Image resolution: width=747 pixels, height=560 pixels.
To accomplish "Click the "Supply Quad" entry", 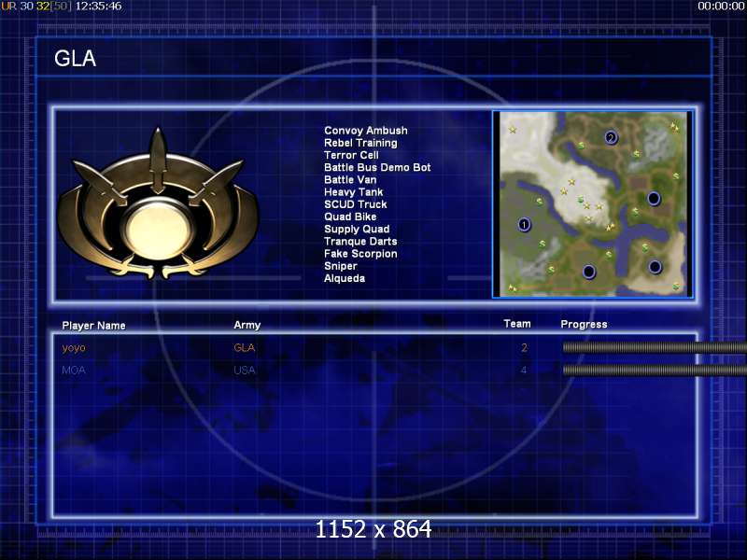I will tap(357, 230).
